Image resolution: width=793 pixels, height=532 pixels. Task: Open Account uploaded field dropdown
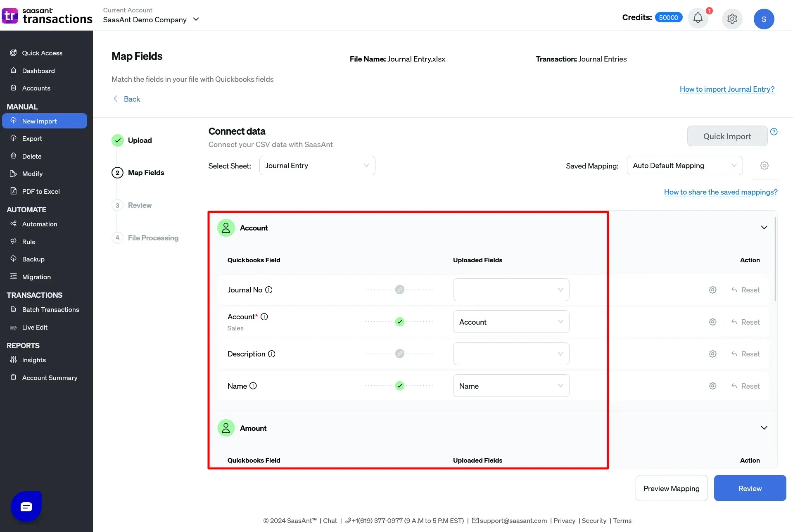(511, 322)
